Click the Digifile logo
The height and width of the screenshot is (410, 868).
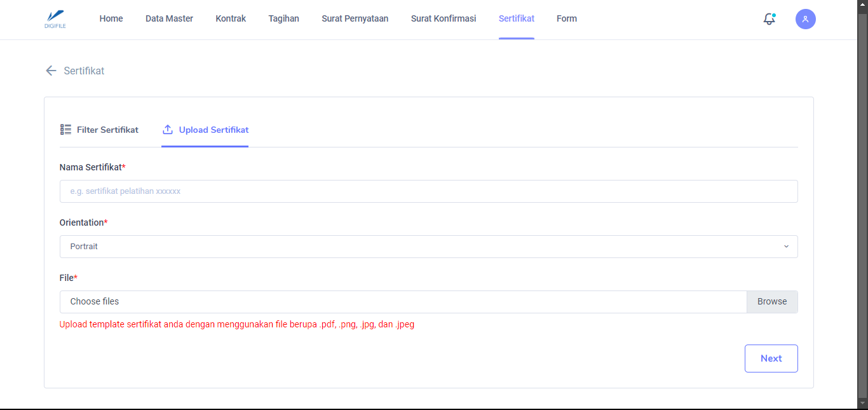(55, 19)
